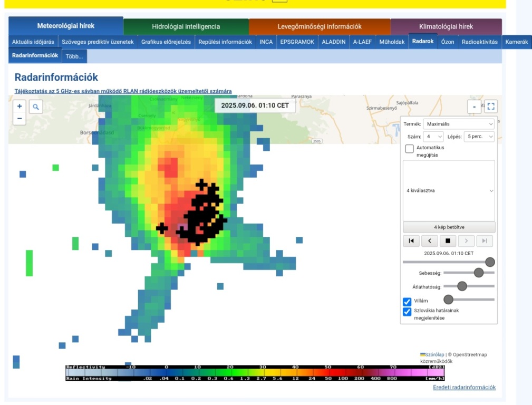Image resolution: width=532 pixels, height=405 pixels.
Task: Jump to first radar frame
Action: point(411,241)
